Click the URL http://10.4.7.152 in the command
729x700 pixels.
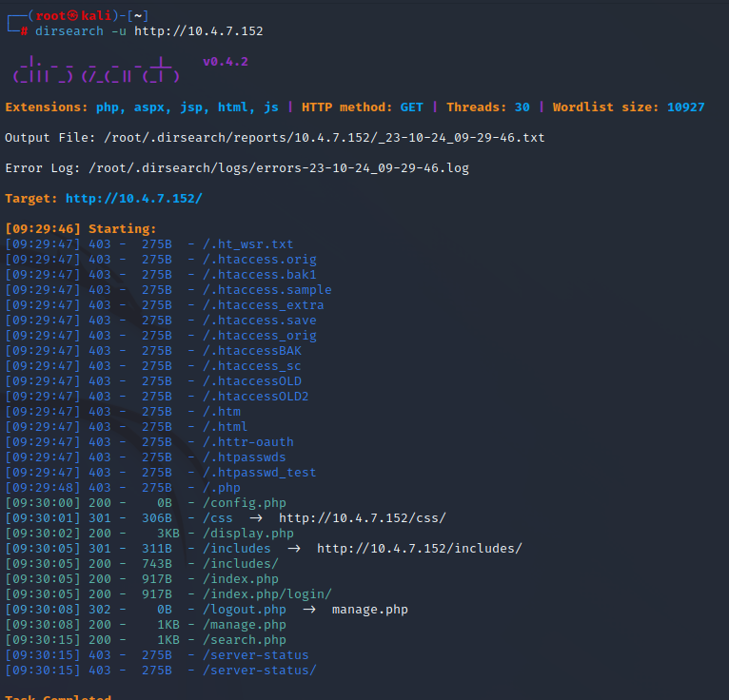(199, 31)
